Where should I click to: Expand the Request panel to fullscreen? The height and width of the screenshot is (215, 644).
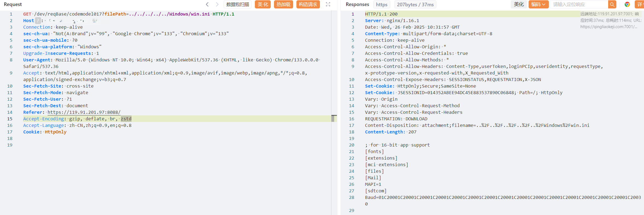coord(328,4)
